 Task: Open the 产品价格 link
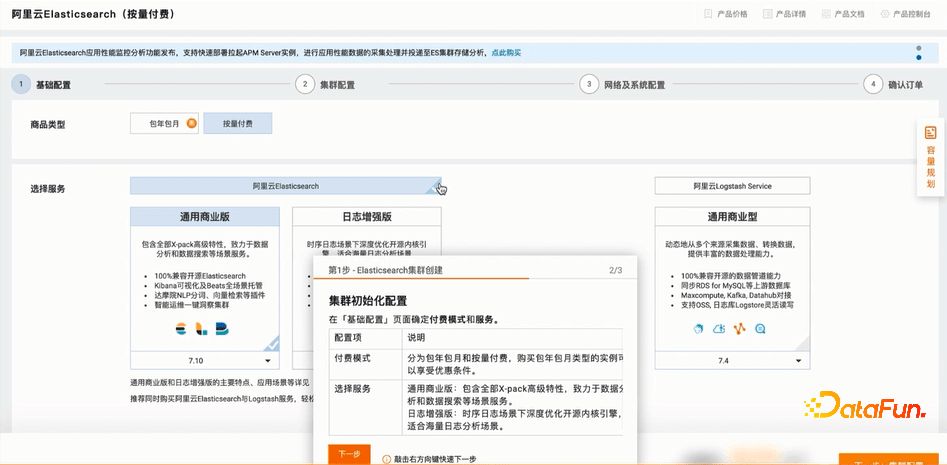[732, 14]
